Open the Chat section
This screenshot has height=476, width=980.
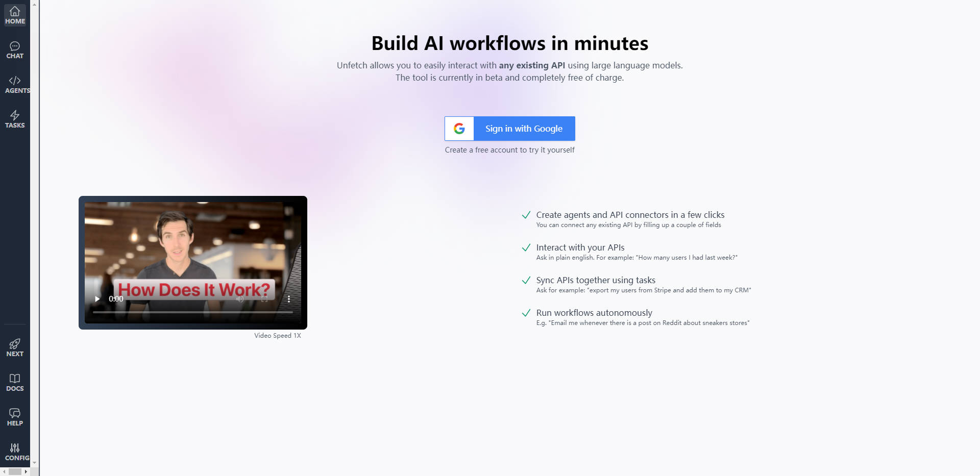(15, 50)
